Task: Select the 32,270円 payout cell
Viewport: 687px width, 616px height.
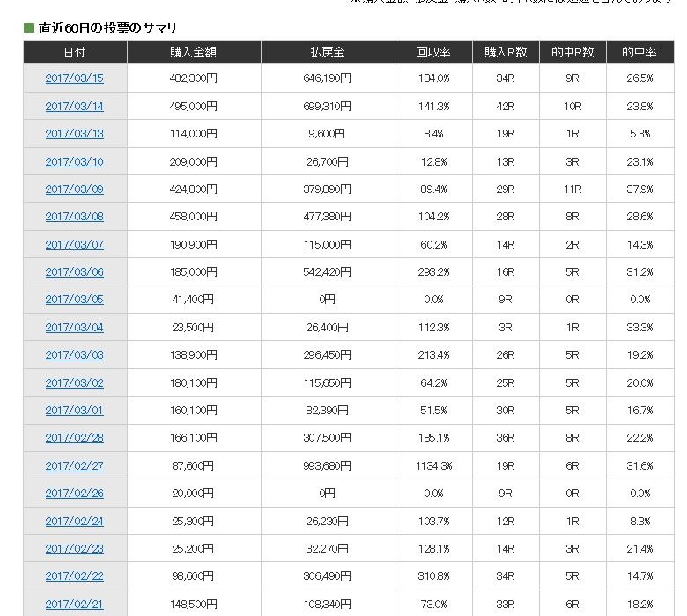Action: [x=328, y=548]
